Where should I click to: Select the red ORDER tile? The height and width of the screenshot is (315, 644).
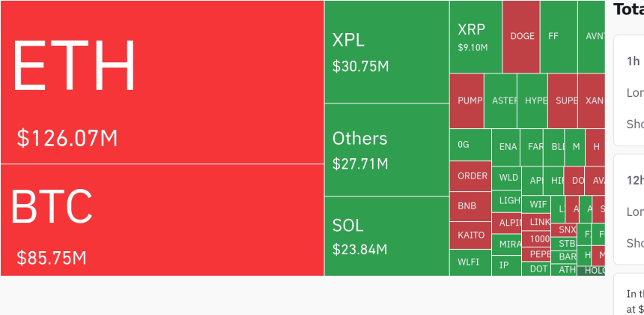470,176
